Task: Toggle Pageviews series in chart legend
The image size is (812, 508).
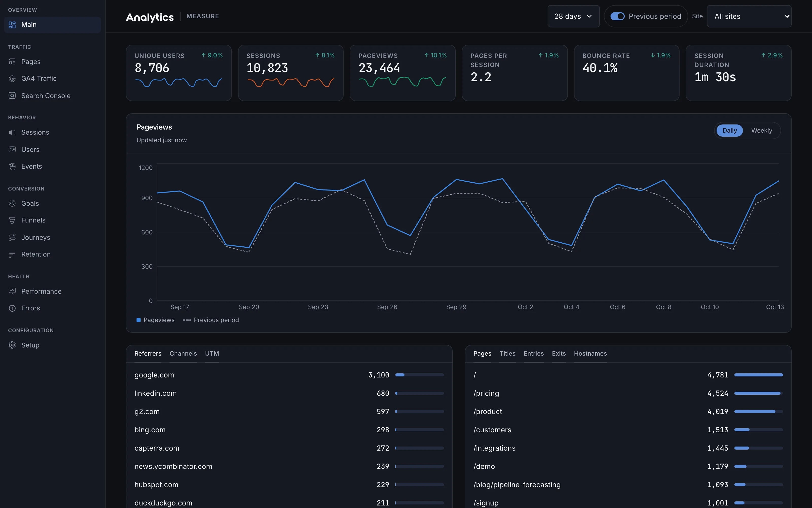Action: pos(155,320)
